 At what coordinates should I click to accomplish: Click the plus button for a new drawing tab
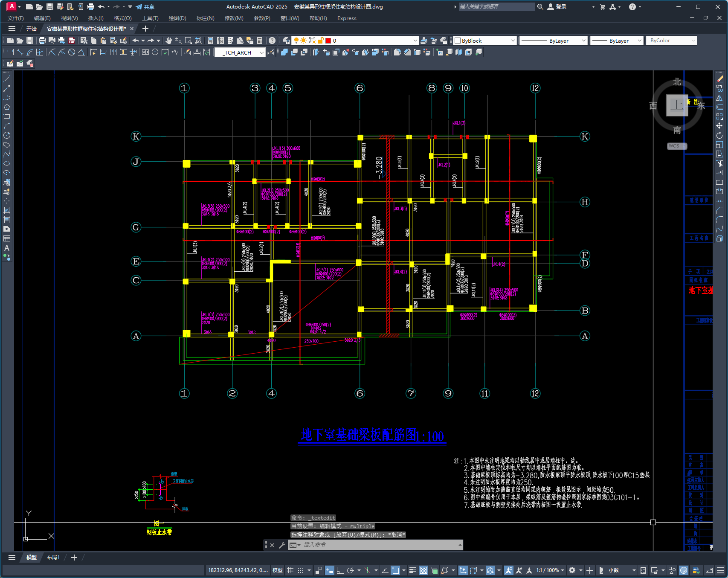click(145, 29)
